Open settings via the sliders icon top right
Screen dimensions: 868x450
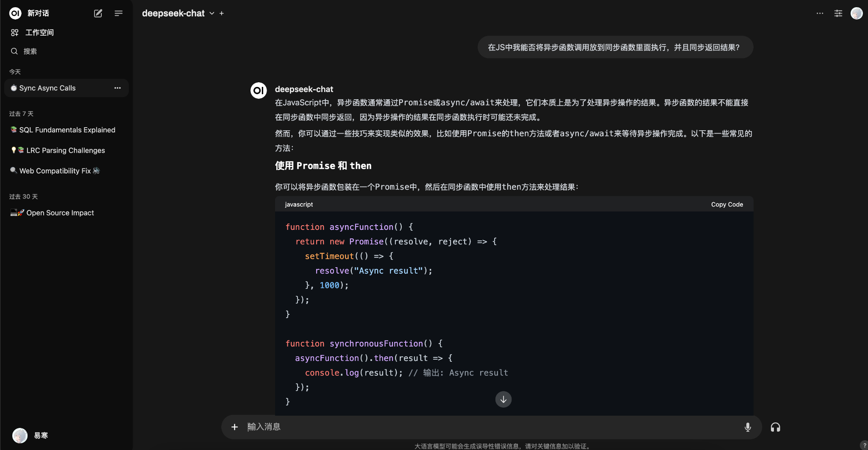click(838, 13)
